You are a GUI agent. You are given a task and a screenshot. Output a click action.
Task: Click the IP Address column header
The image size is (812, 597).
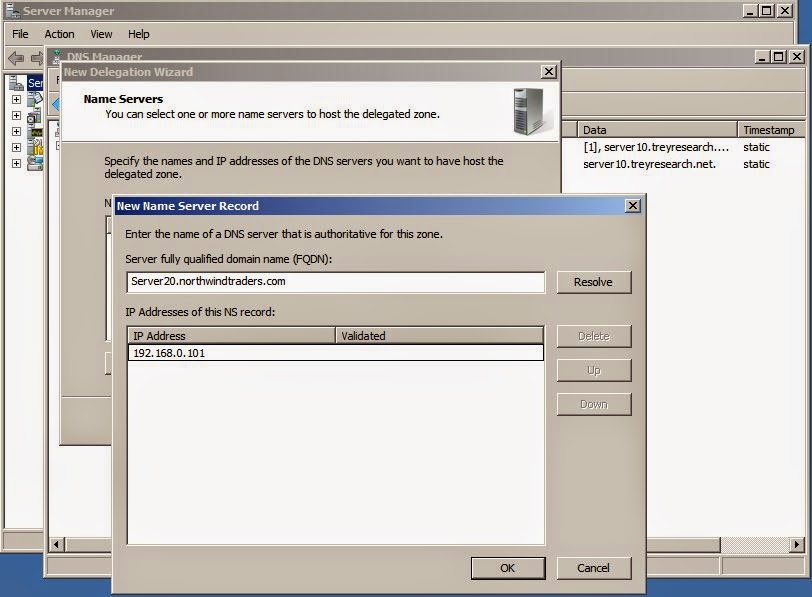pyautogui.click(x=231, y=336)
